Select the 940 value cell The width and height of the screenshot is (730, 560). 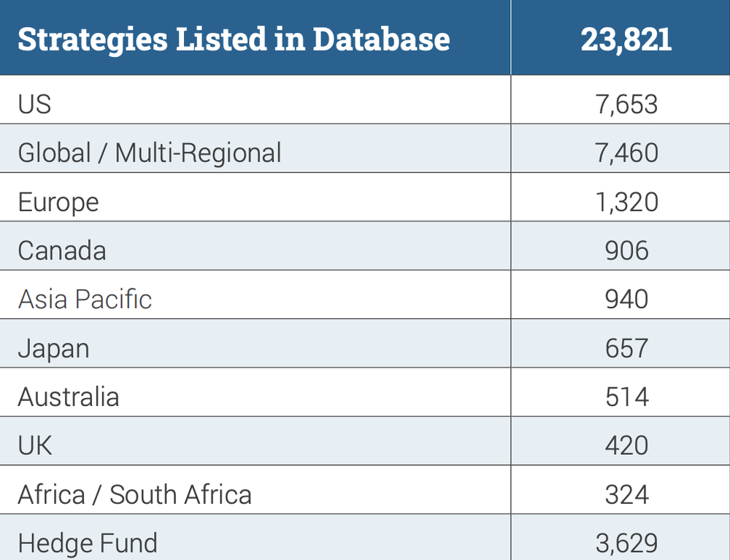coord(626,299)
